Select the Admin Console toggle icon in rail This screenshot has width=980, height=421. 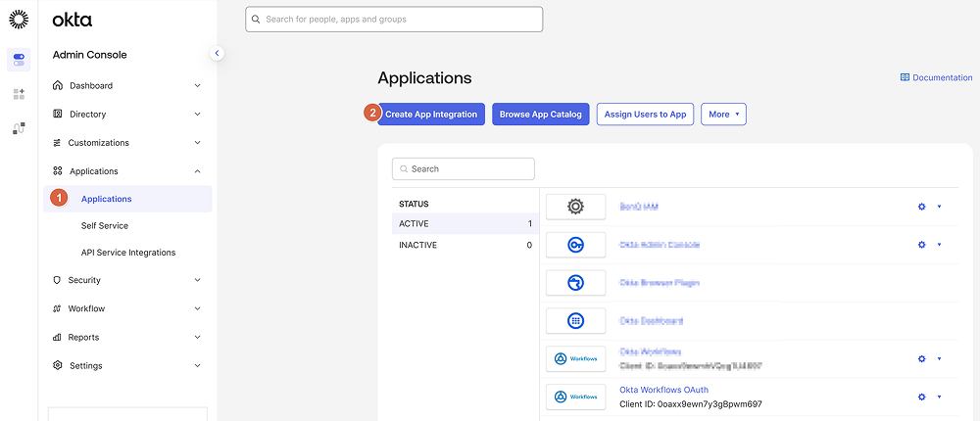(x=19, y=60)
